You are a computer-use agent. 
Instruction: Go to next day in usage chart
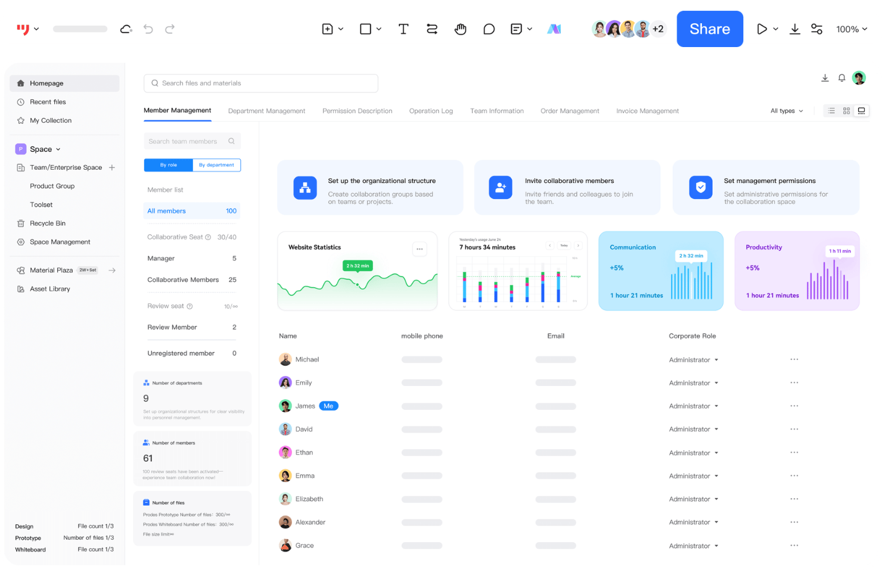click(x=578, y=245)
